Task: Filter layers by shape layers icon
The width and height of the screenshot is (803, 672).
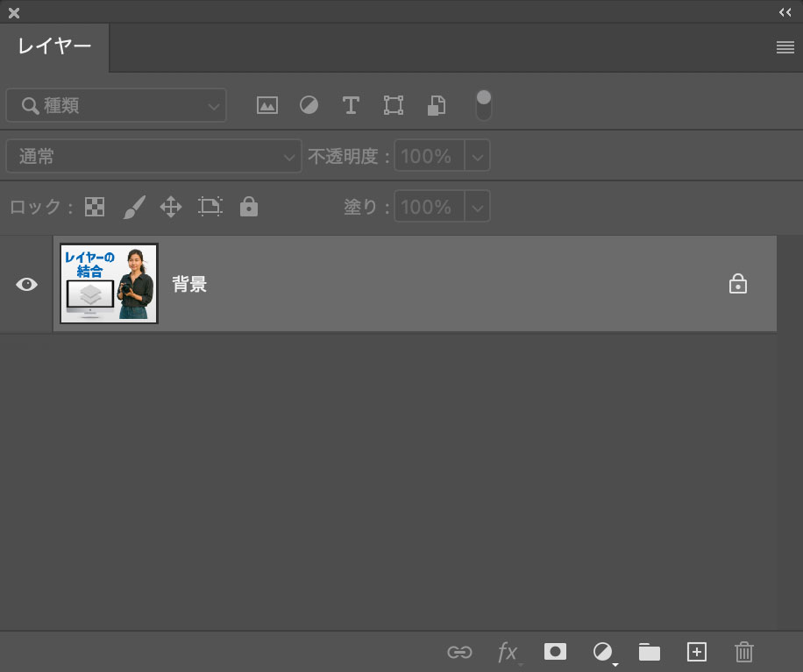Action: (x=394, y=105)
